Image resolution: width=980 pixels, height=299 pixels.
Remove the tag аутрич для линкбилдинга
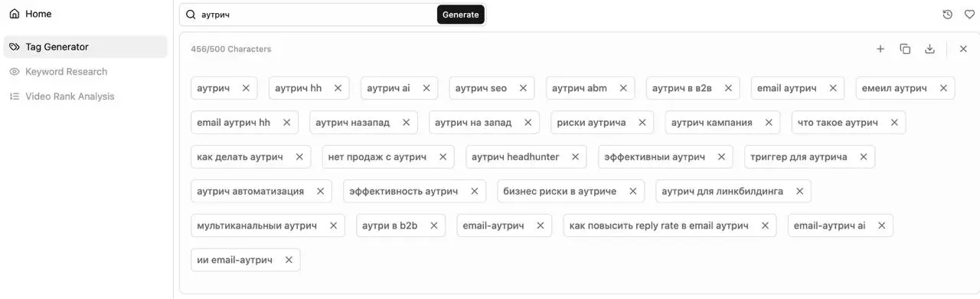[799, 191]
